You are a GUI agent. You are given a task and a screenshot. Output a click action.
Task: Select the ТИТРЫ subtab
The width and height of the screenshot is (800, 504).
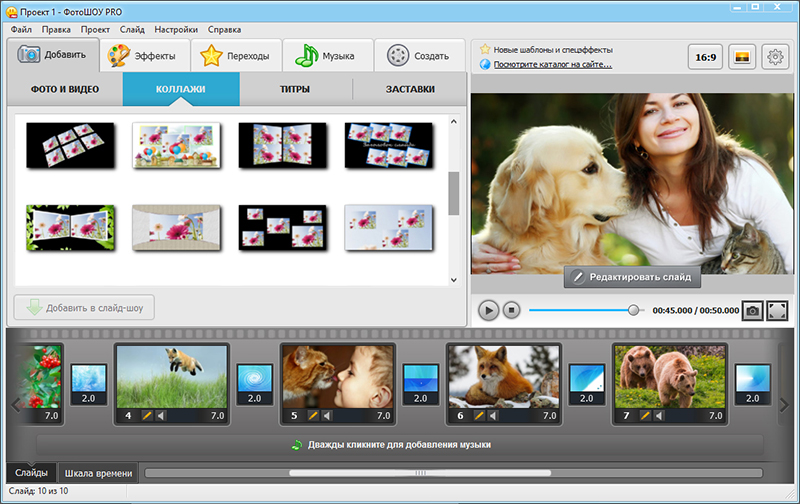[295, 89]
